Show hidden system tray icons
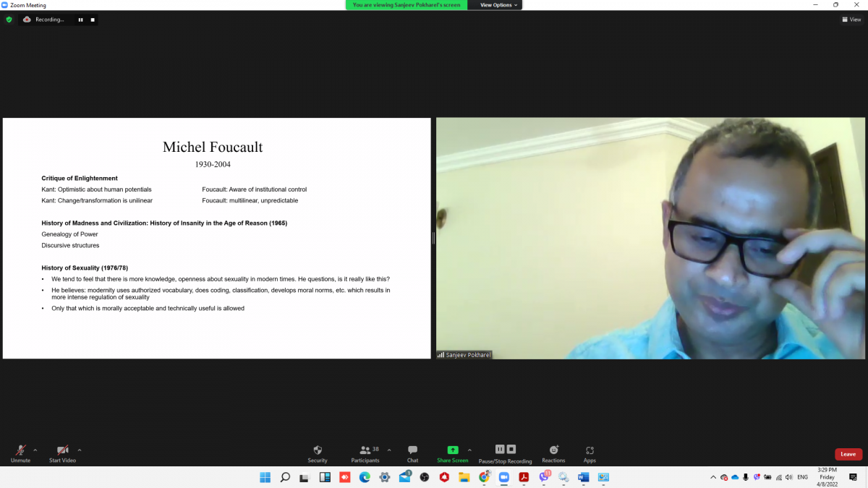868x488 pixels. [x=713, y=477]
